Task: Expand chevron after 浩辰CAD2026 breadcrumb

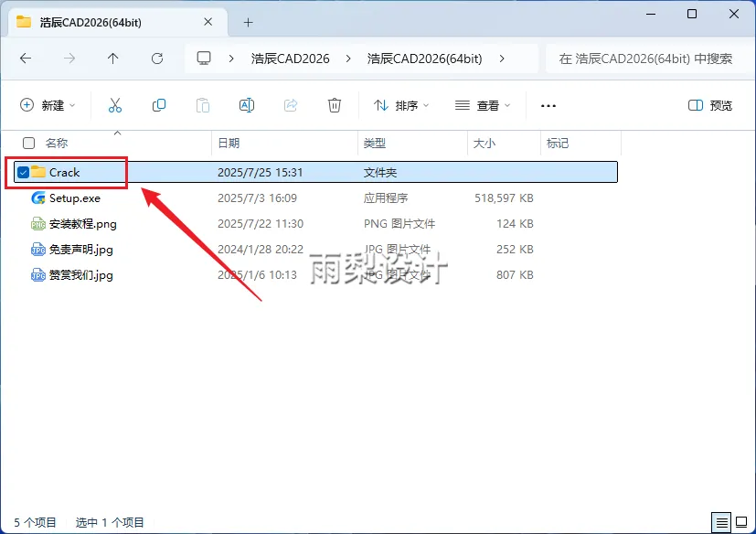Action: 348,59
